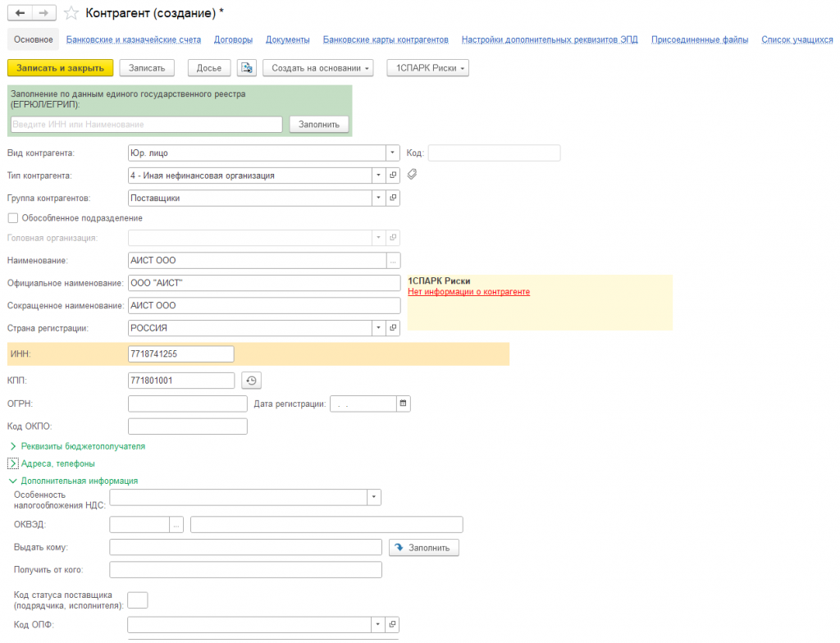Open the Вид контрагента dropdown
Screen dimensions: 840x643
[393, 153]
